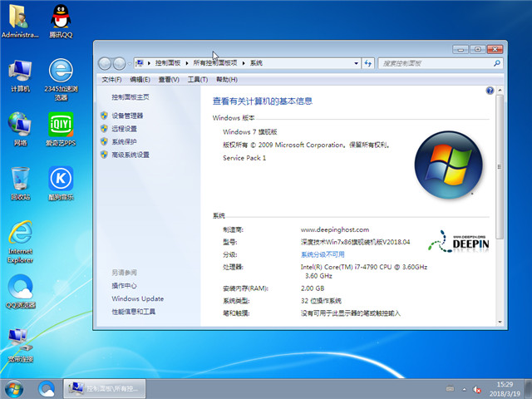Click the DEEPIN logo image
This screenshot has width=532, height=399.
point(459,242)
